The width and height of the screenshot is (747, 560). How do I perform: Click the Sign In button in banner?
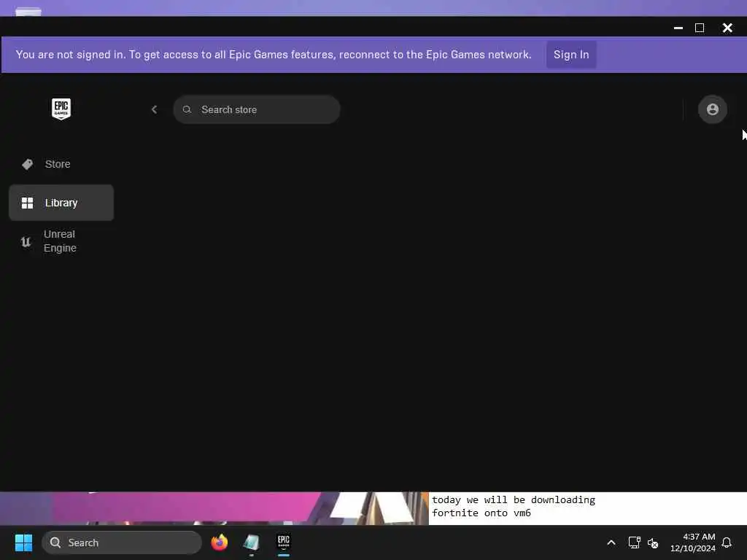(x=571, y=55)
